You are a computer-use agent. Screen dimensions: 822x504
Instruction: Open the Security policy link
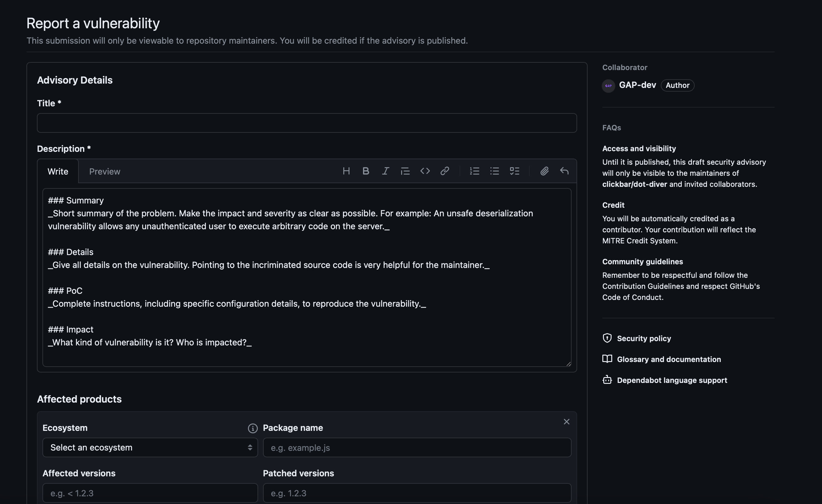point(644,338)
